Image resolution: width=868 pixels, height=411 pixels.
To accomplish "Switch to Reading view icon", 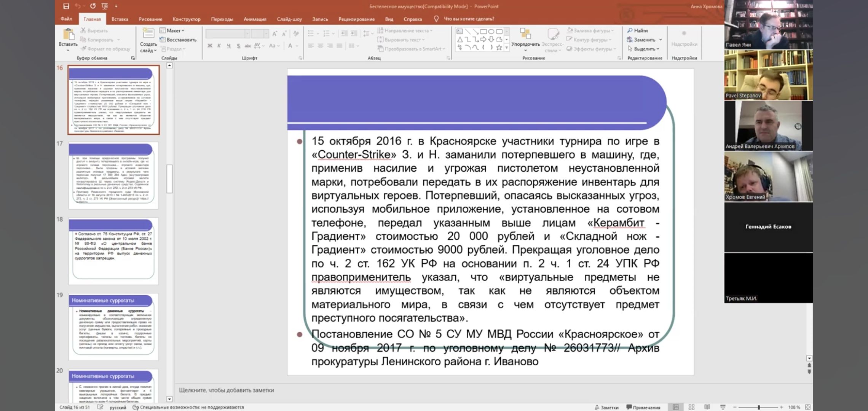I will point(707,407).
